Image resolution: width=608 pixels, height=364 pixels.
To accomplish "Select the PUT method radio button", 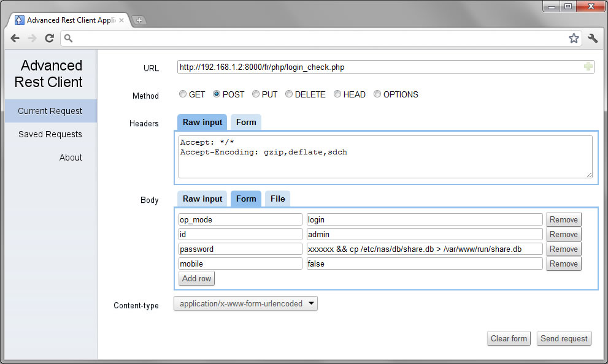I will coord(255,94).
